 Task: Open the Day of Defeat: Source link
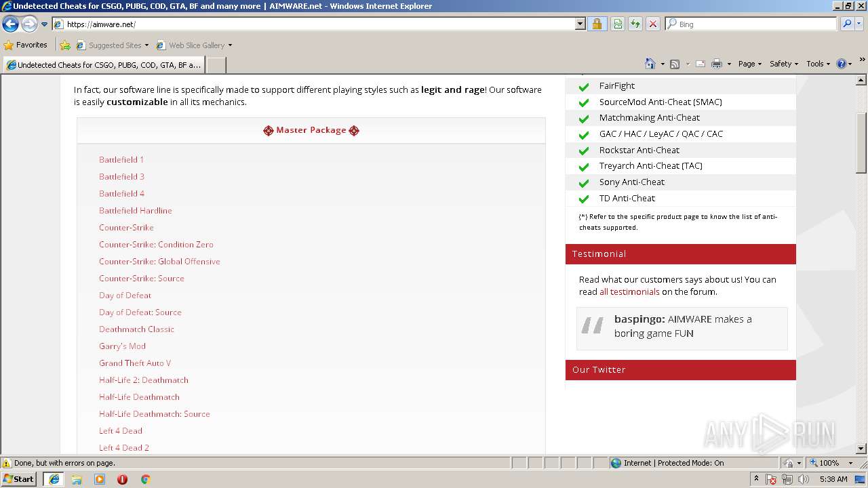tap(140, 312)
